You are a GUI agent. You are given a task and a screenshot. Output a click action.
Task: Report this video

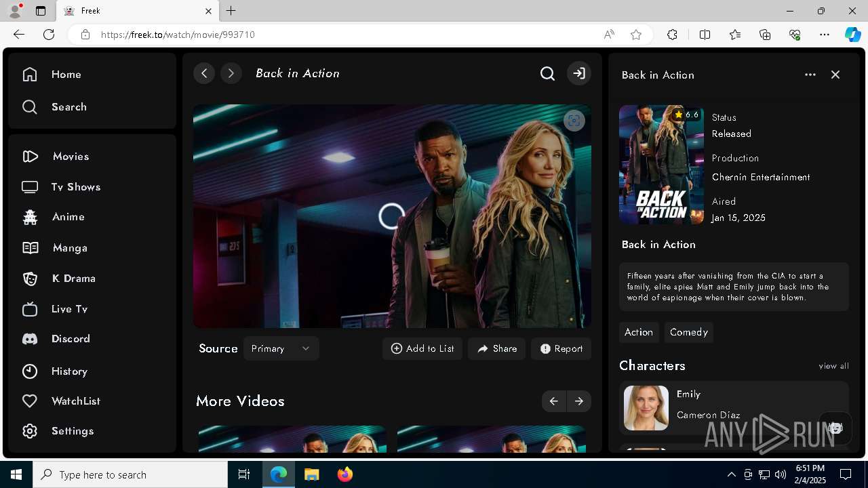[x=561, y=348]
